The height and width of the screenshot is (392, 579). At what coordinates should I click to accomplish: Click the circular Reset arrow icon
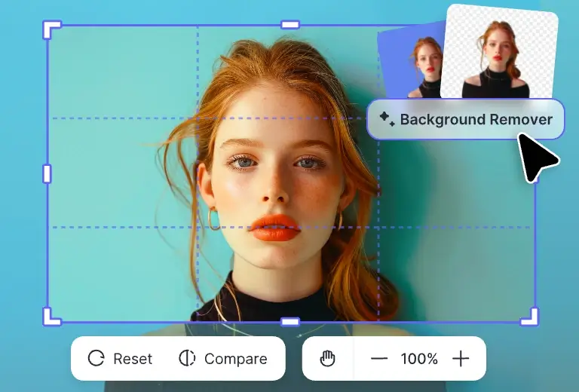coord(96,358)
